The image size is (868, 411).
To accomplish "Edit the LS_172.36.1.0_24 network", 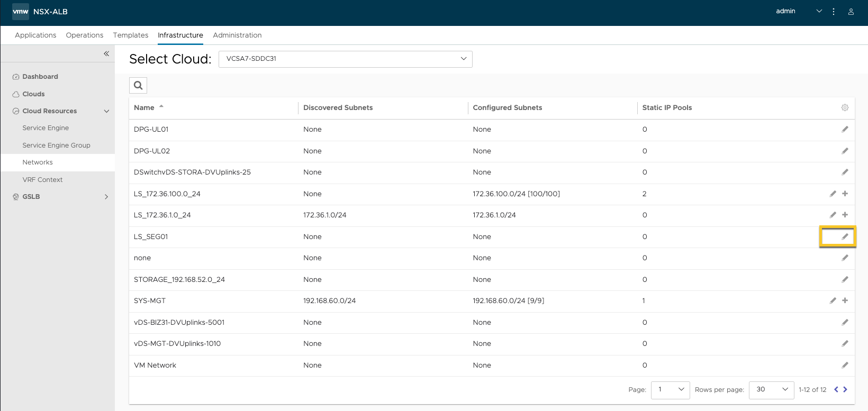I will (x=833, y=215).
